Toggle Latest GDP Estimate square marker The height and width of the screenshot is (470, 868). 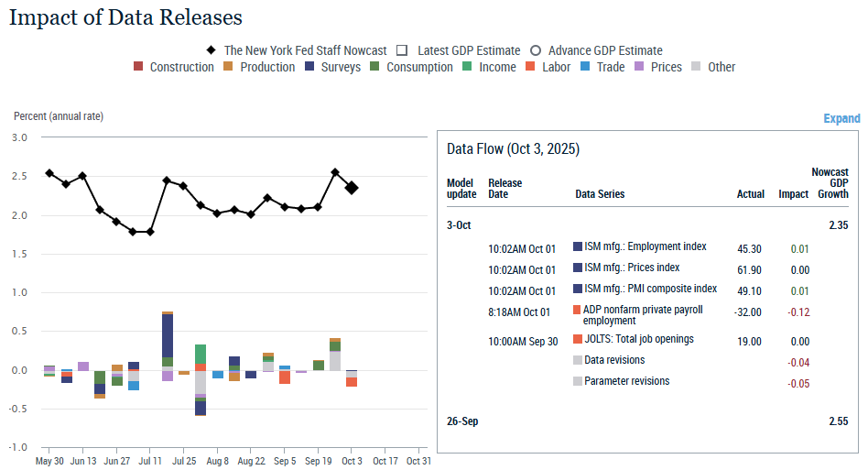(x=402, y=50)
